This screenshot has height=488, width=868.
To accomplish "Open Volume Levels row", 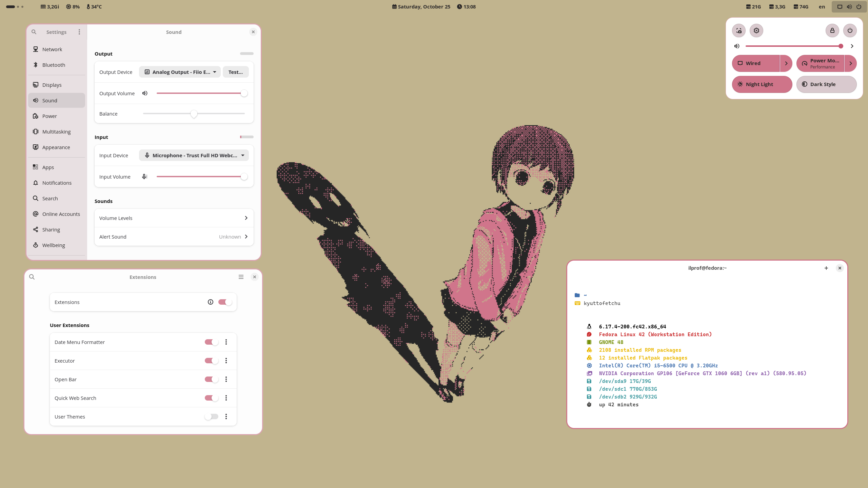I will 174,218.
